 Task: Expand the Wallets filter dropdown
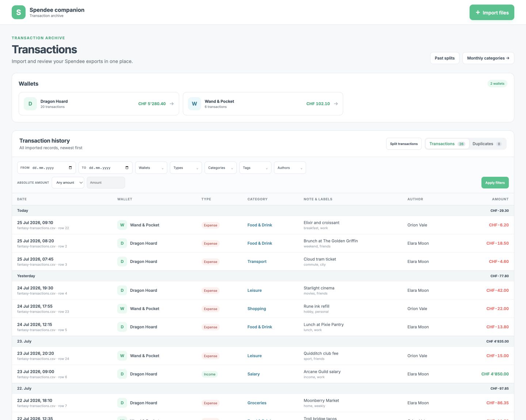coord(151,168)
